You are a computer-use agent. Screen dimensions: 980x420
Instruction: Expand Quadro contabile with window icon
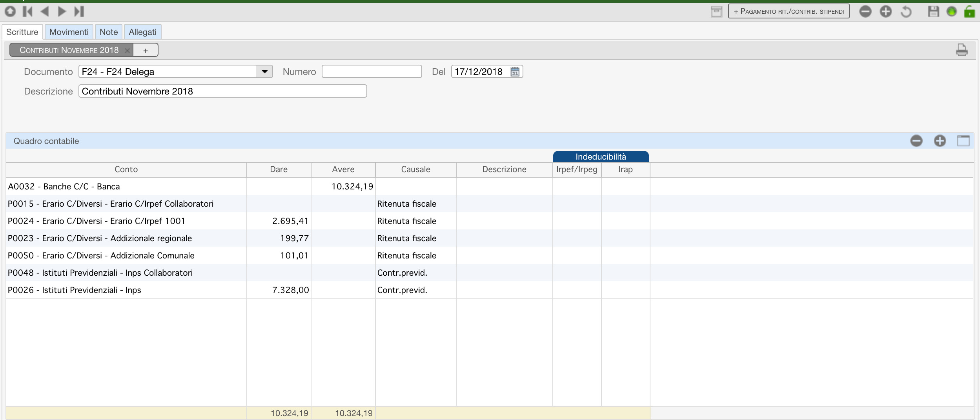click(963, 141)
